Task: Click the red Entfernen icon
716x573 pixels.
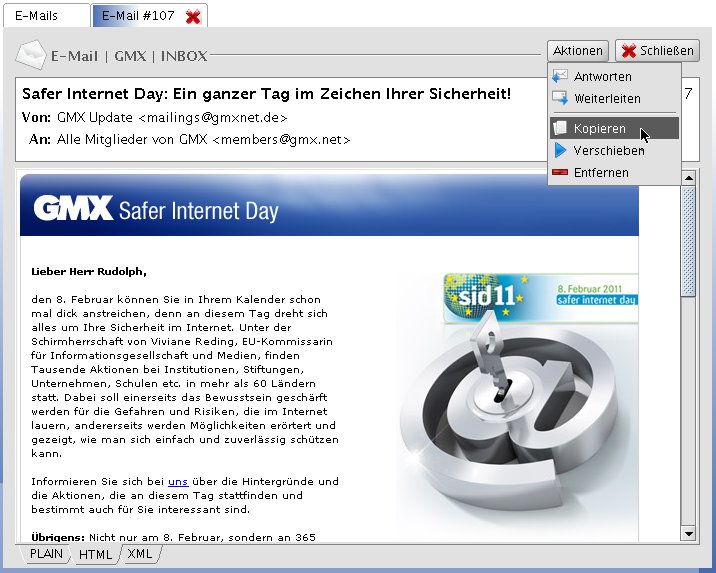Action: tap(560, 173)
